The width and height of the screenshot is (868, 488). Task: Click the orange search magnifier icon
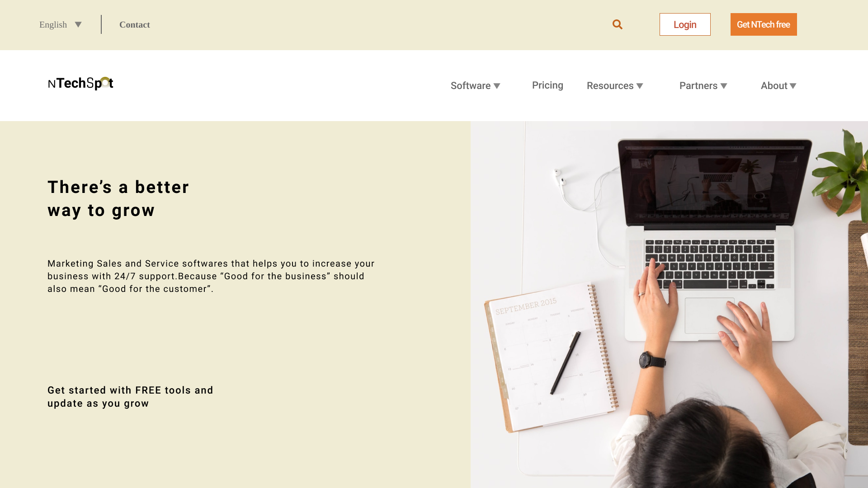coord(618,24)
